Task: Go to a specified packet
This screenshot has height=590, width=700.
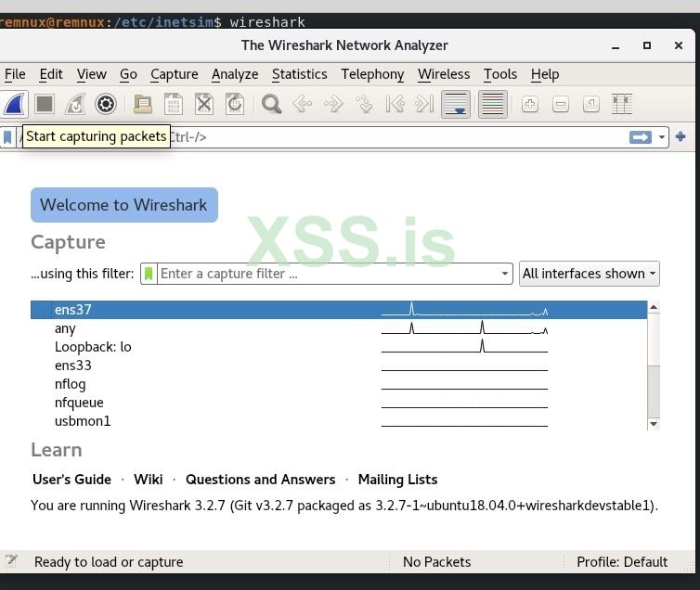Action: [x=364, y=104]
